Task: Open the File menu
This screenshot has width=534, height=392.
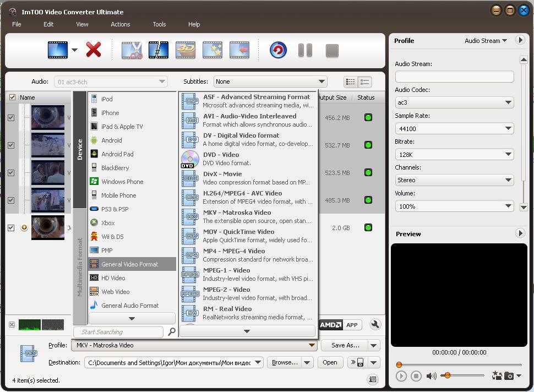Action: point(17,24)
